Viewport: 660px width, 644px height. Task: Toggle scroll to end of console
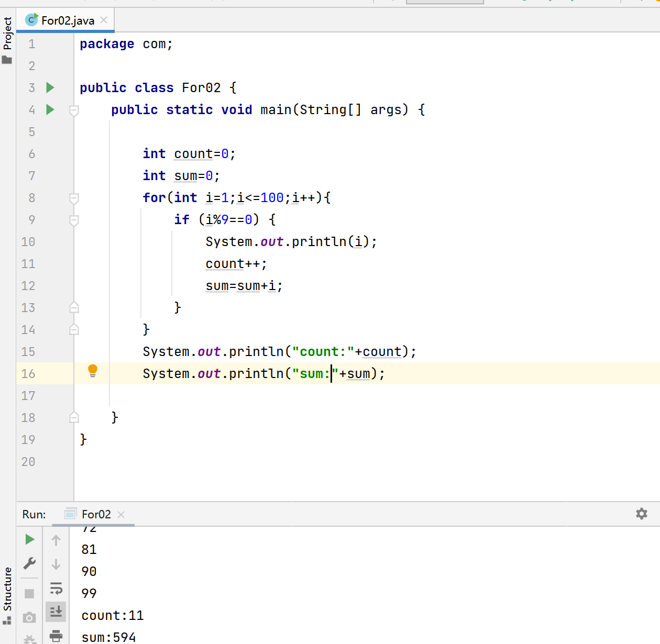pos(56,611)
